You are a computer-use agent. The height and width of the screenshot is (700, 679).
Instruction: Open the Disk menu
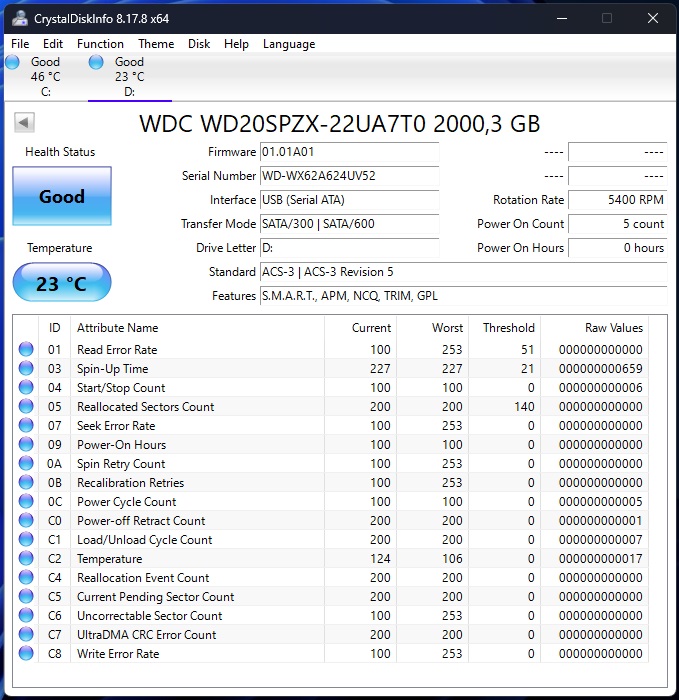[199, 44]
